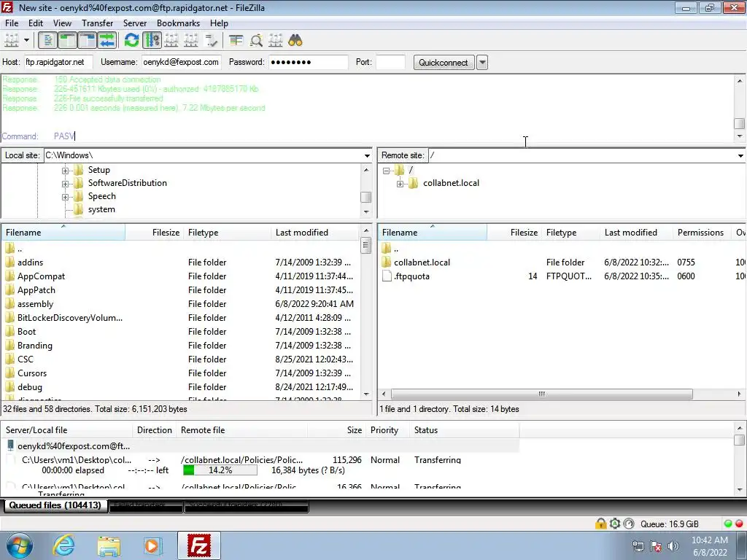Switch to the Queued files tab
The width and height of the screenshot is (747, 560).
(x=55, y=505)
